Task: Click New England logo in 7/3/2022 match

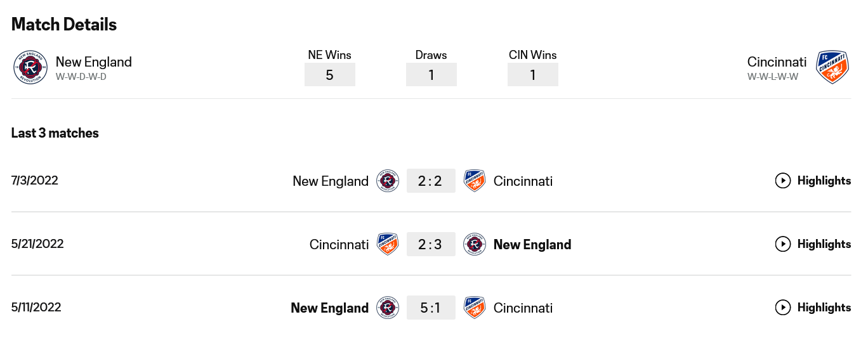Action: coord(388,181)
